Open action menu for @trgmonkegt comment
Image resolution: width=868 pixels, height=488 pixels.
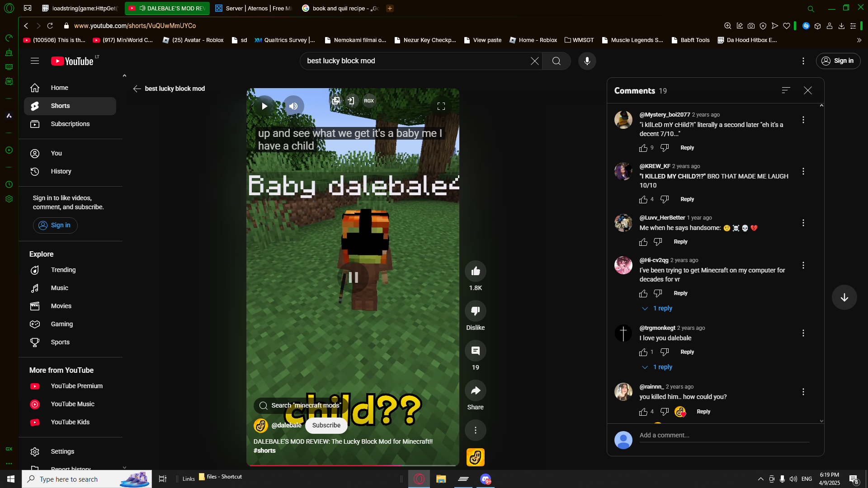point(803,333)
